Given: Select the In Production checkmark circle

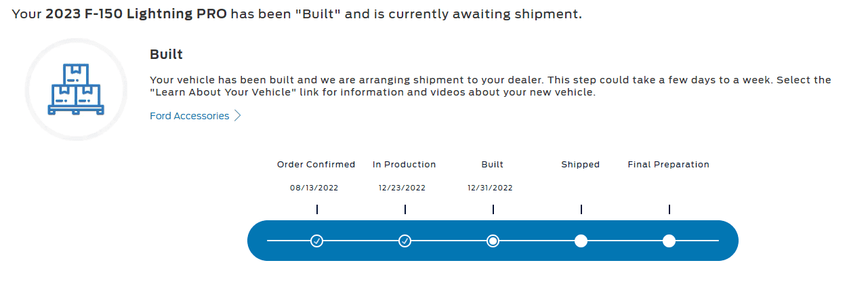Looking at the screenshot, I should pos(405,241).
